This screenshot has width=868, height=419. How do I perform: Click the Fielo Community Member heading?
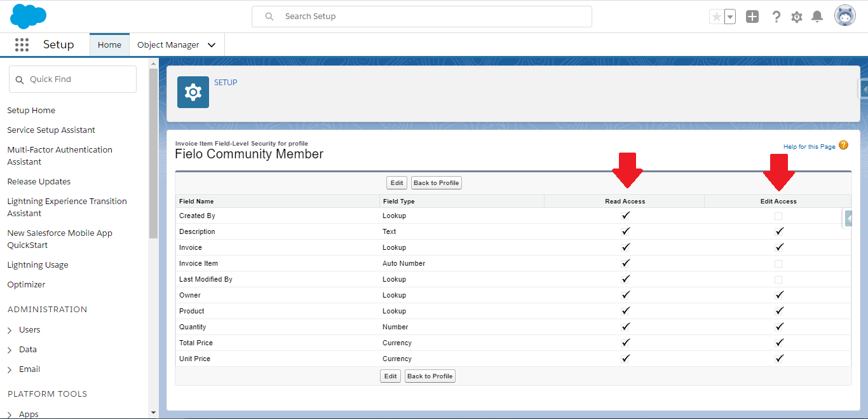(x=249, y=155)
